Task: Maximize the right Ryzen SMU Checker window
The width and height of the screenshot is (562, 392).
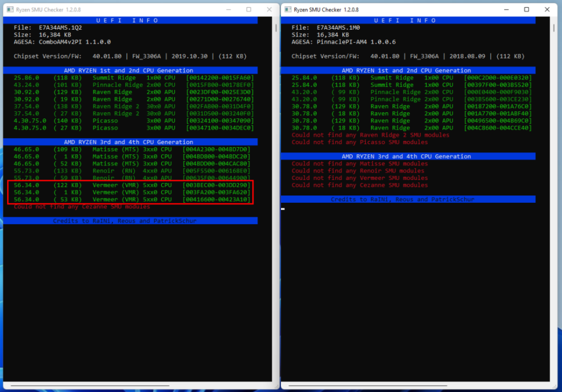Action: point(527,10)
